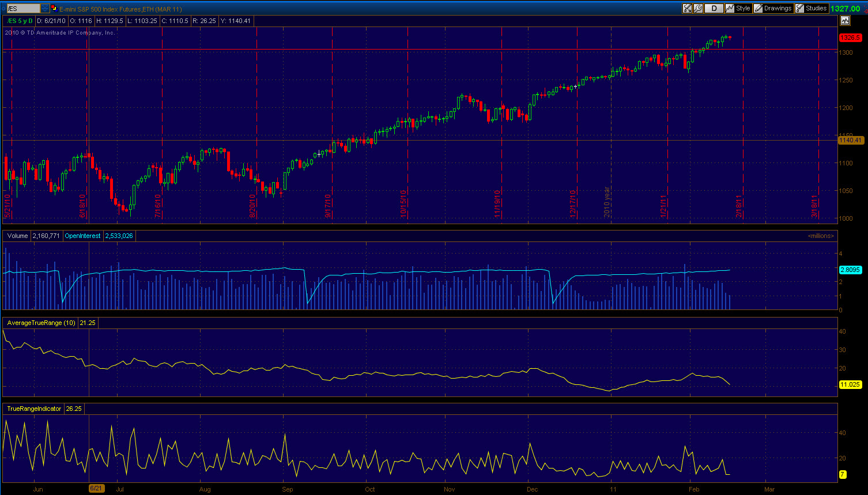868x495 pixels.
Task: Click the open interest value 2,533,026
Action: pos(119,236)
